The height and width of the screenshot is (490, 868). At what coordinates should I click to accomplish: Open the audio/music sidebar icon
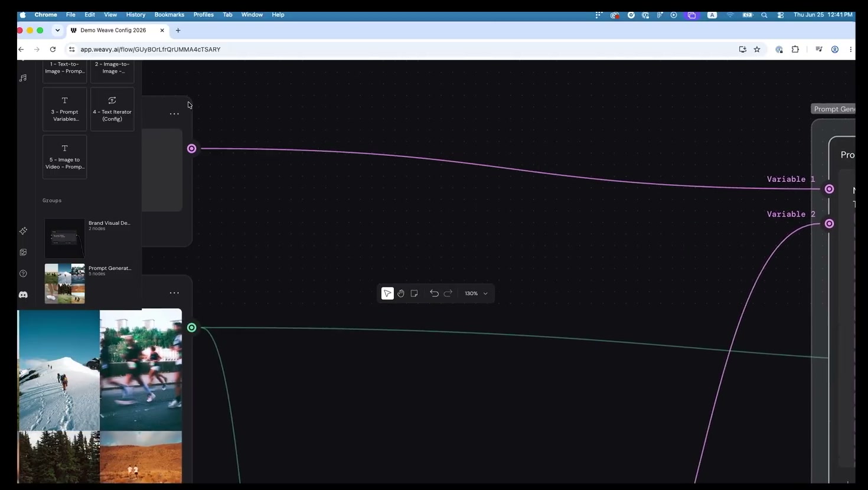[x=23, y=78]
